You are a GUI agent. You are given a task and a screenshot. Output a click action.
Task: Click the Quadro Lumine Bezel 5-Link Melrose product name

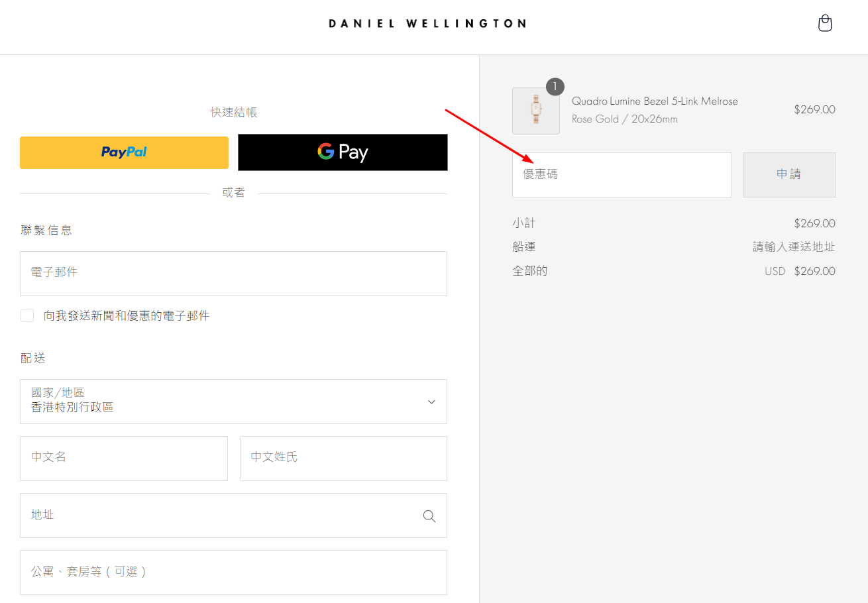pos(655,101)
